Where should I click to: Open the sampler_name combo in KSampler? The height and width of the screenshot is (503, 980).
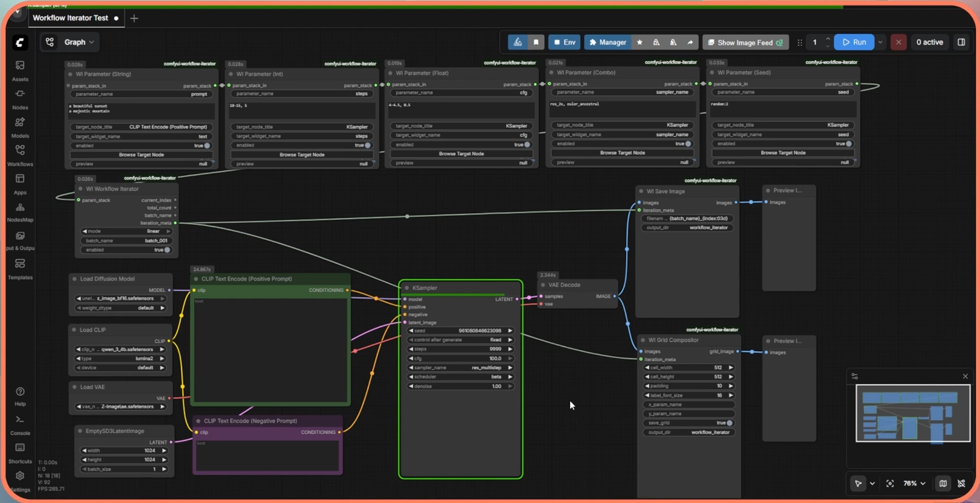click(460, 368)
